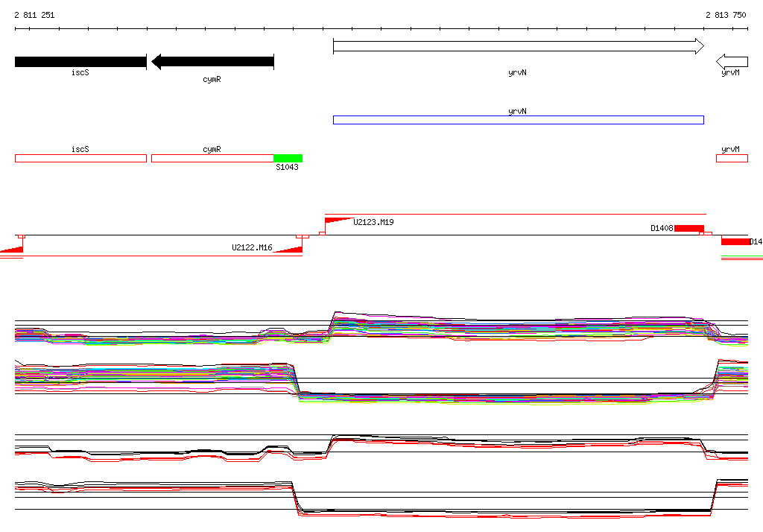Select the green S1043 segment

[x=288, y=158]
